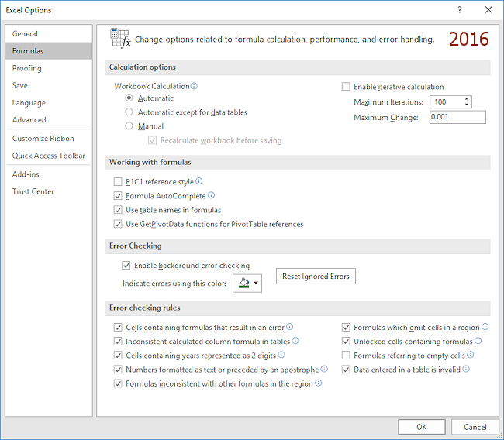504x440 pixels.
Task: Open Advanced options
Action: point(49,120)
